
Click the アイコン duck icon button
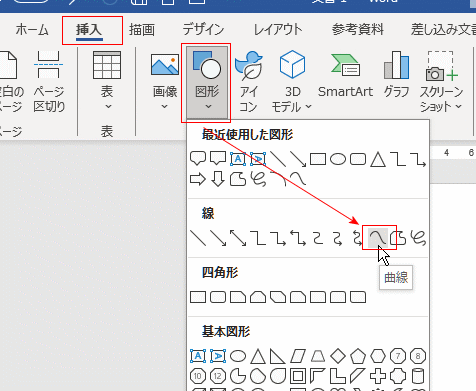pyautogui.click(x=249, y=82)
